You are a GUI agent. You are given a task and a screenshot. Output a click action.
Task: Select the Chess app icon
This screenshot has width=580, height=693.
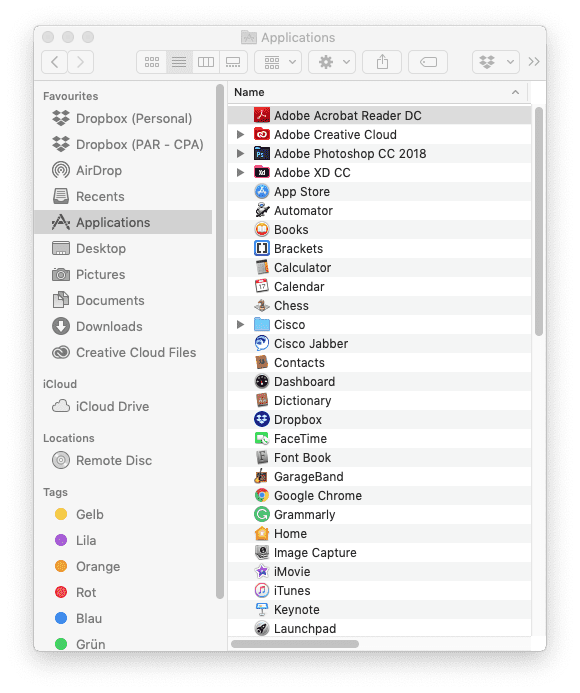tap(262, 305)
